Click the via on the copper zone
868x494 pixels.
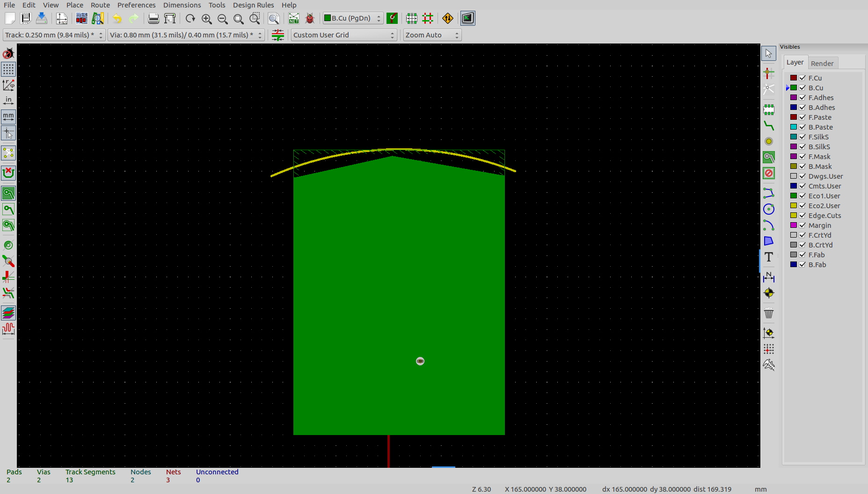click(420, 361)
